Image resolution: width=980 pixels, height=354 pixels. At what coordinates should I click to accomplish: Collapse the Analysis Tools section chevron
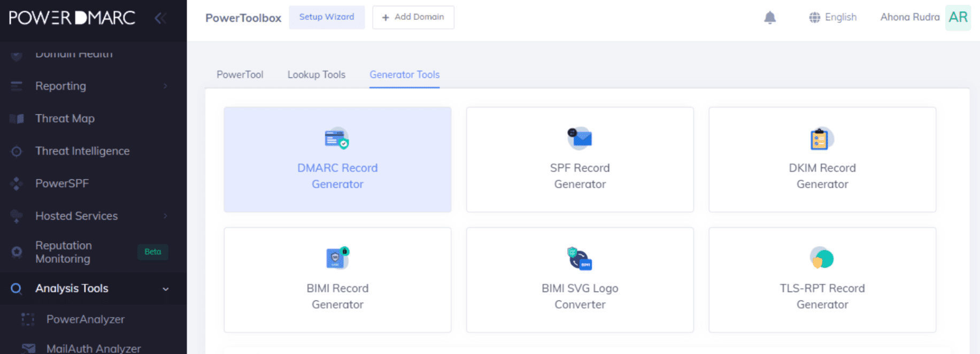pyautogui.click(x=165, y=289)
